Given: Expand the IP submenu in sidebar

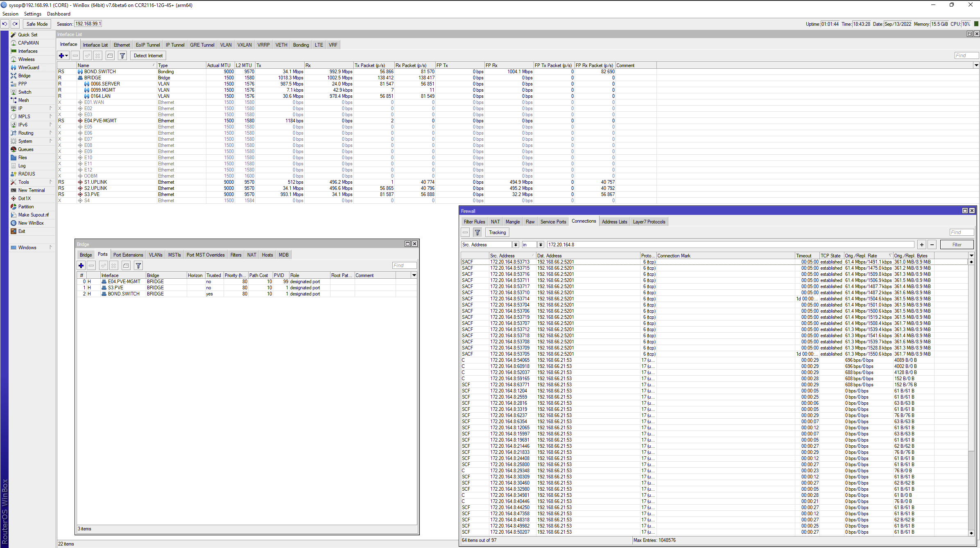Looking at the screenshot, I should click(x=51, y=108).
